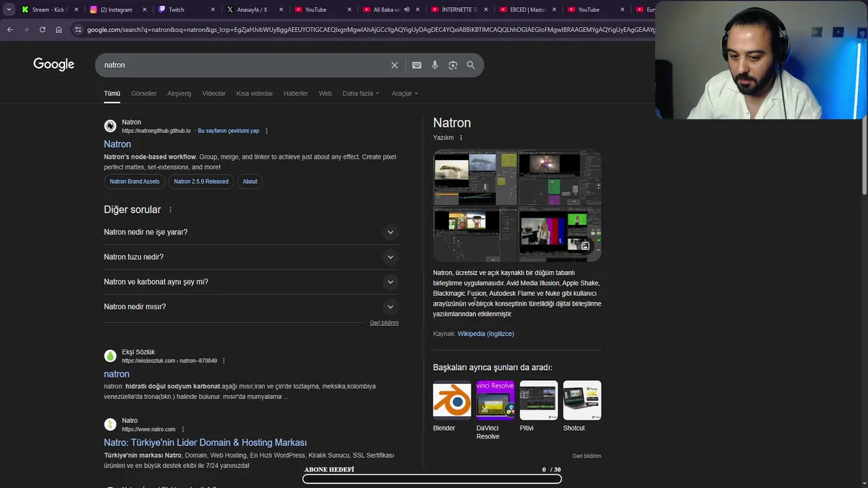Open the Blender related search
This screenshot has width=868, height=488.
(x=452, y=407)
